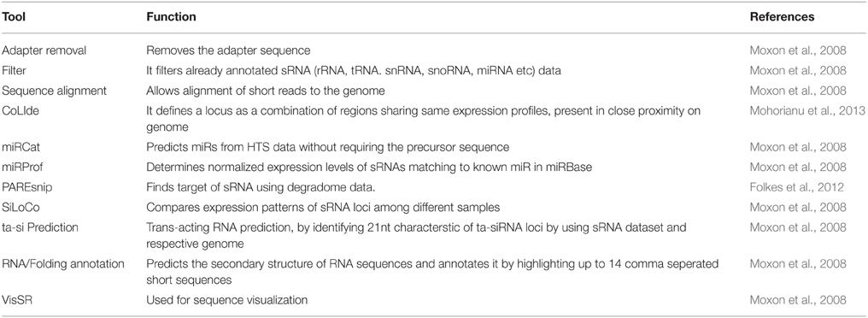Click the text 'Used for sequence visualization'
868x318 pixels.
[x=227, y=300]
